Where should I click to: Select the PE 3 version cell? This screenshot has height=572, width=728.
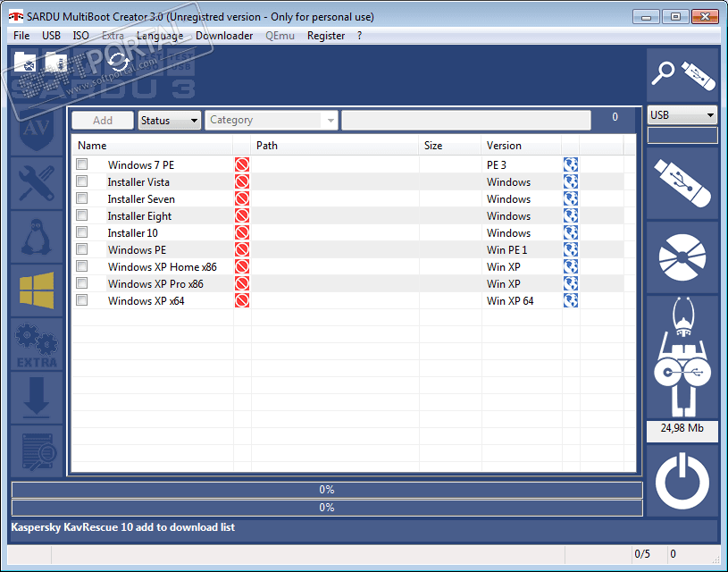497,165
